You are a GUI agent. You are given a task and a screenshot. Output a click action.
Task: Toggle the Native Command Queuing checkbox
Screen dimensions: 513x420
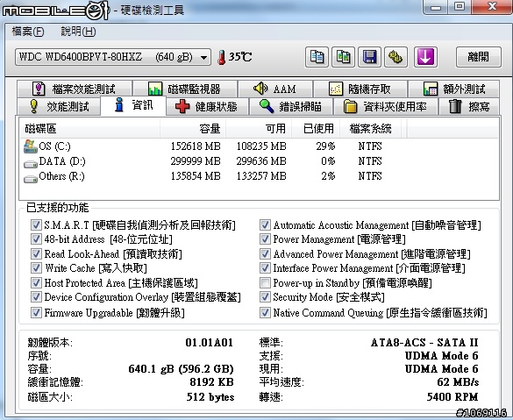click(265, 313)
